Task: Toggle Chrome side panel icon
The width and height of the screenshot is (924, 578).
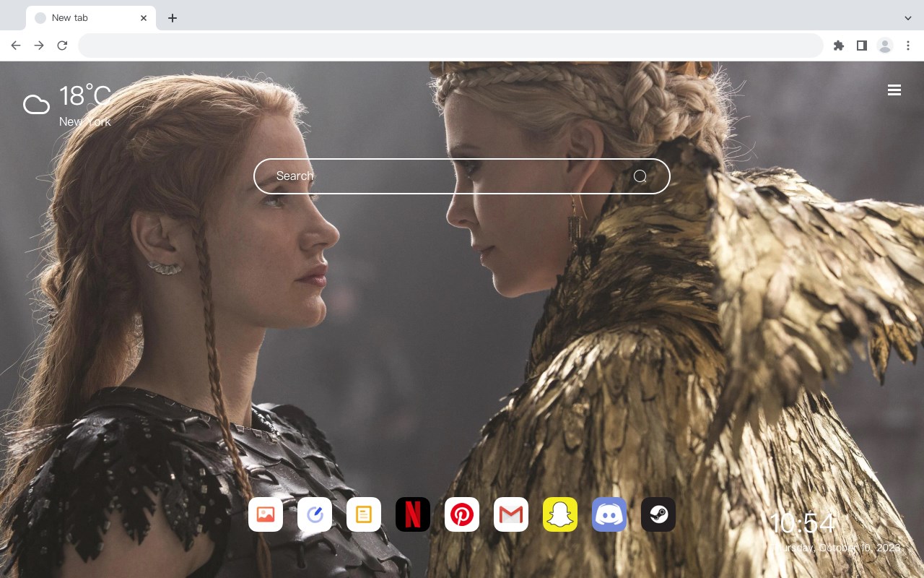Action: [x=861, y=46]
